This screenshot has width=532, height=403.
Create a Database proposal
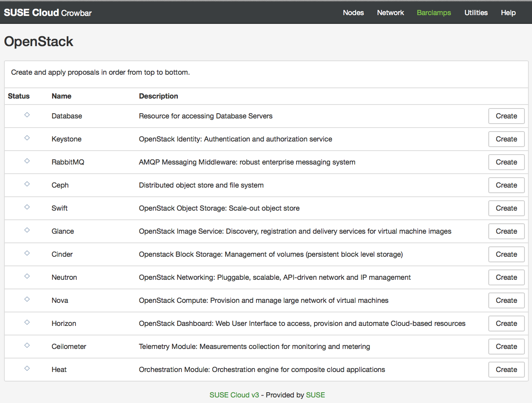click(506, 116)
